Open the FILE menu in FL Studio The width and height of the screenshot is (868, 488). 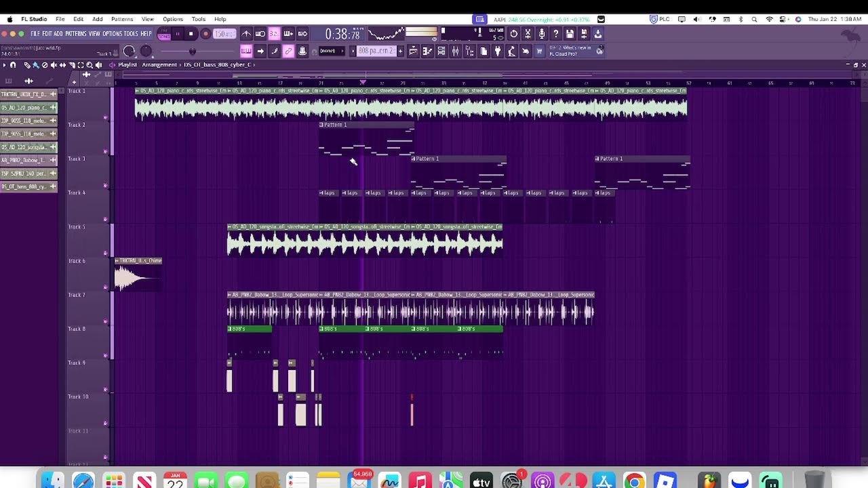pyautogui.click(x=35, y=34)
